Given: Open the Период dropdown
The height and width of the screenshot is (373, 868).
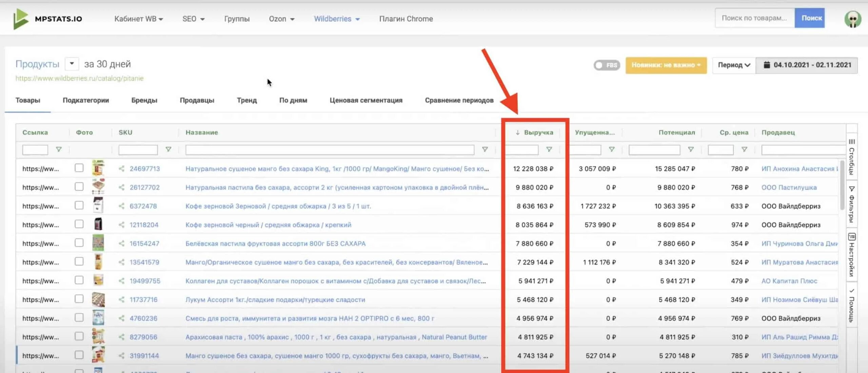Looking at the screenshot, I should pyautogui.click(x=734, y=65).
